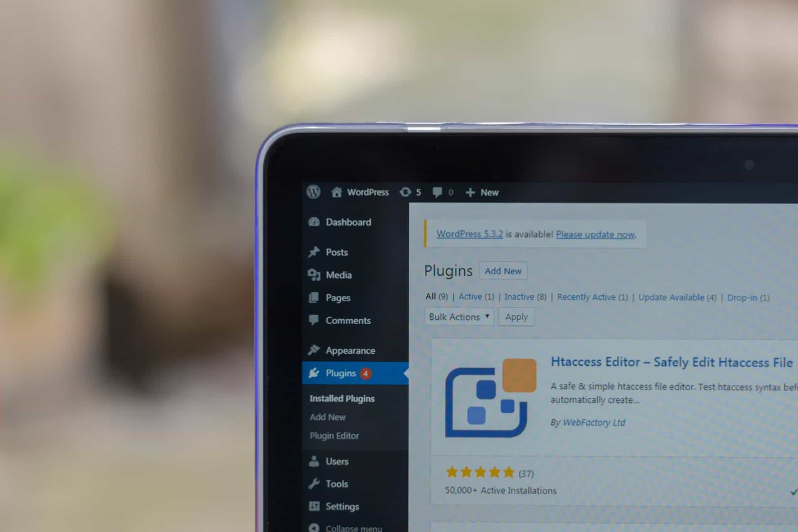Click the Add New plugin icon button

[503, 271]
